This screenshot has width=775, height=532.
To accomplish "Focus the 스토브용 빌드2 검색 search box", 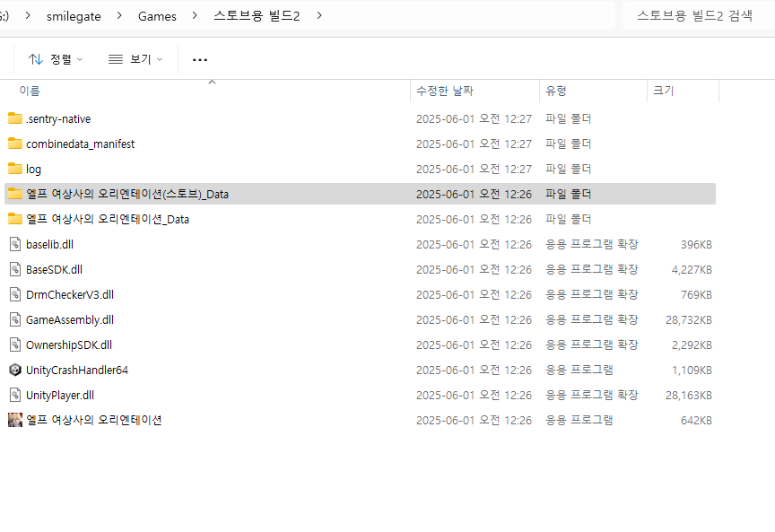I will [699, 16].
